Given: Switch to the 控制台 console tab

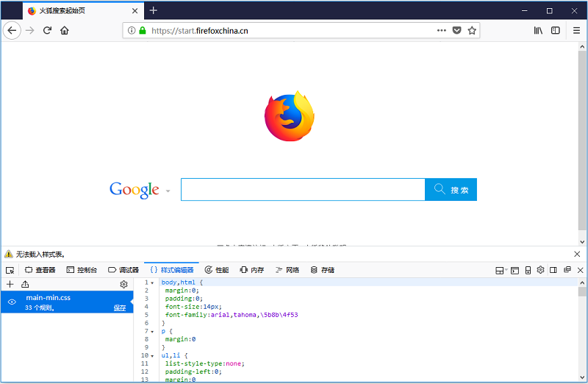Looking at the screenshot, I should click(x=82, y=270).
